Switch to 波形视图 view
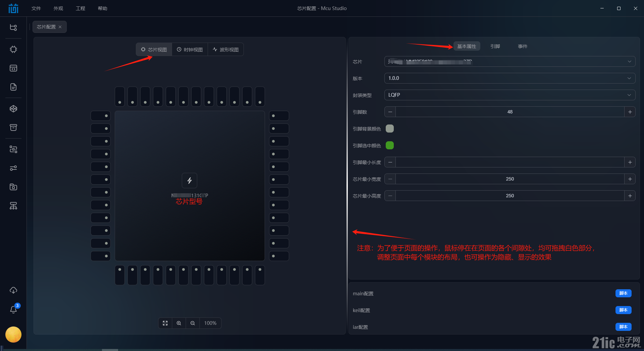Screen dimensions: 644x351 coord(226,49)
